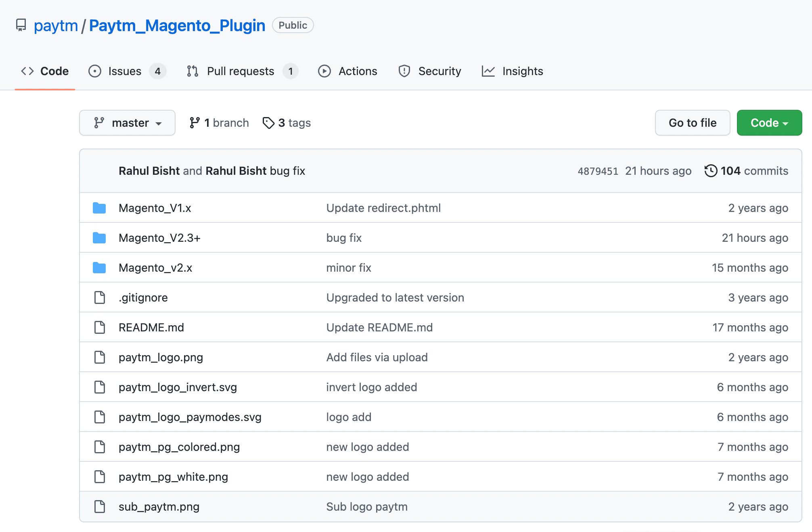This screenshot has width=812, height=532.
Task: Open the Upgraded to latest version commit
Action: click(395, 297)
